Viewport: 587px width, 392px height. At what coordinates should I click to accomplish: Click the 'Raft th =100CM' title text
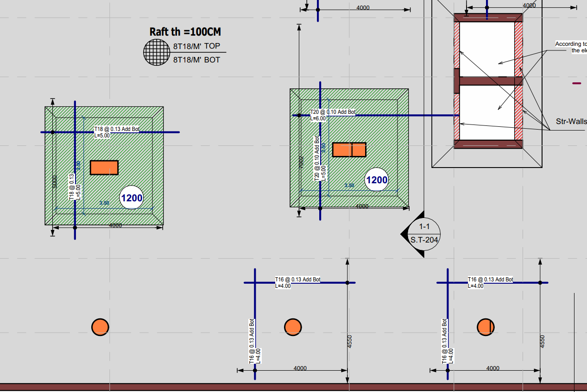[x=185, y=32]
